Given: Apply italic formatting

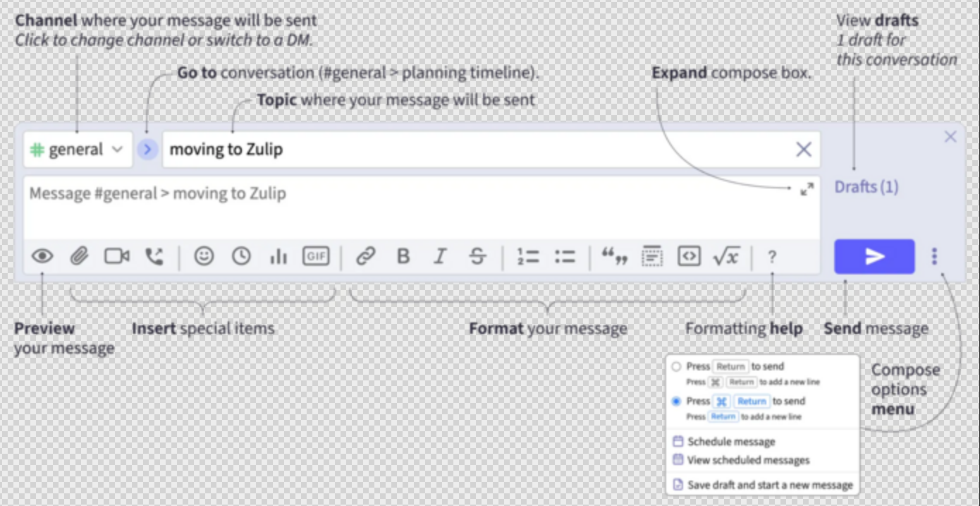Looking at the screenshot, I should point(440,256).
